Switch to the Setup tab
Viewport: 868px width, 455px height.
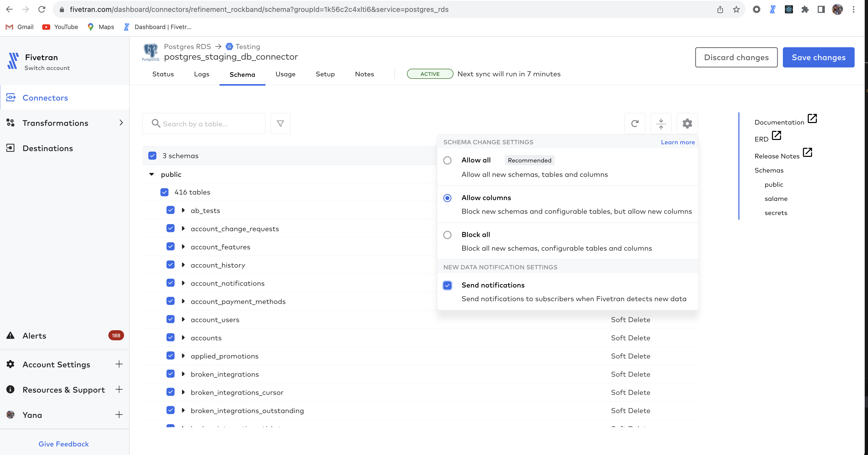(x=325, y=74)
